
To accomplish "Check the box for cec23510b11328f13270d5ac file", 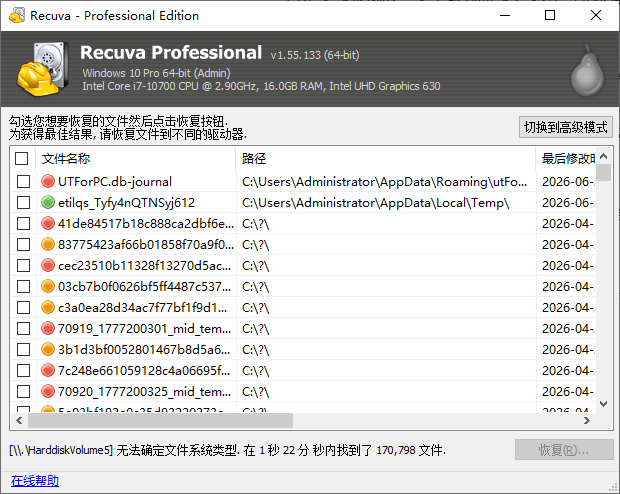I will [x=23, y=265].
